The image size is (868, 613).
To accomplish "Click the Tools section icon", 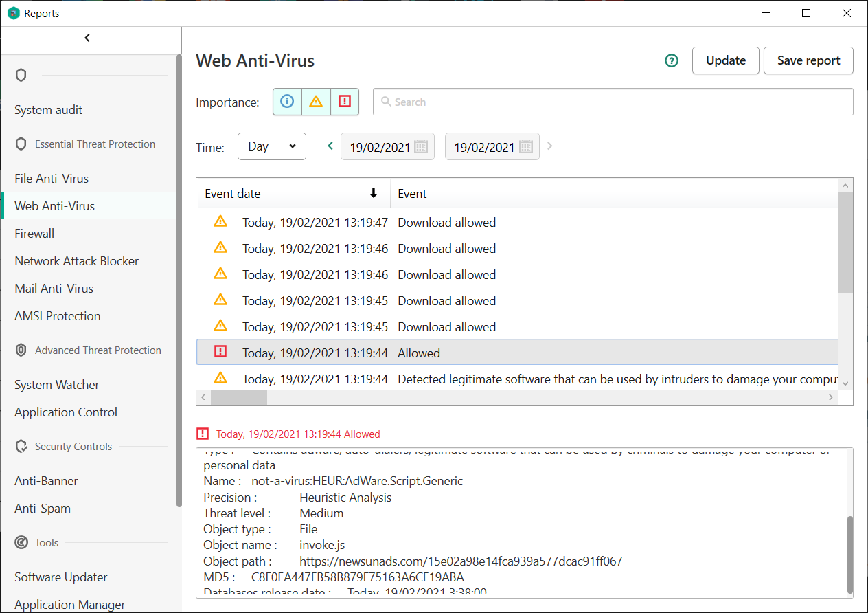I will click(21, 543).
